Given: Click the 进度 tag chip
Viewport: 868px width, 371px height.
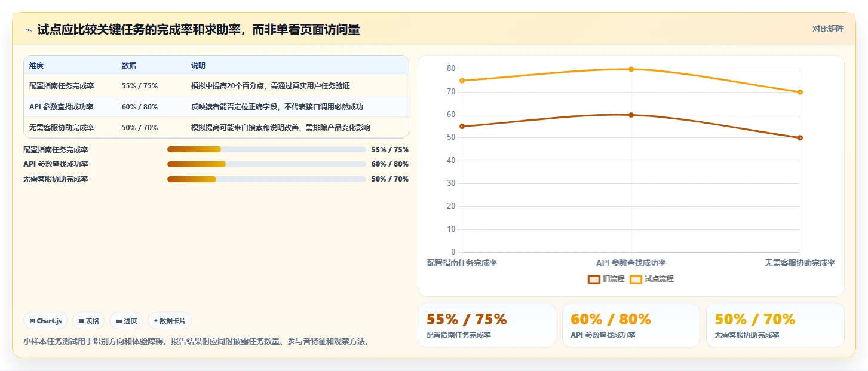Looking at the screenshot, I should click(x=127, y=321).
